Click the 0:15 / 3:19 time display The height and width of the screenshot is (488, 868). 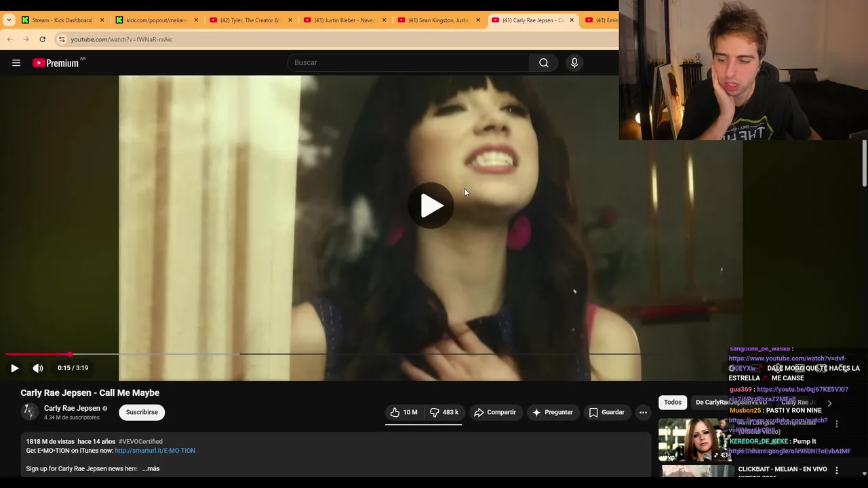point(73,368)
